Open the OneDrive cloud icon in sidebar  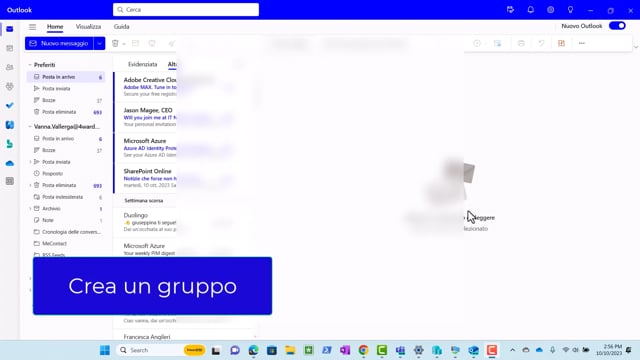pos(10,163)
